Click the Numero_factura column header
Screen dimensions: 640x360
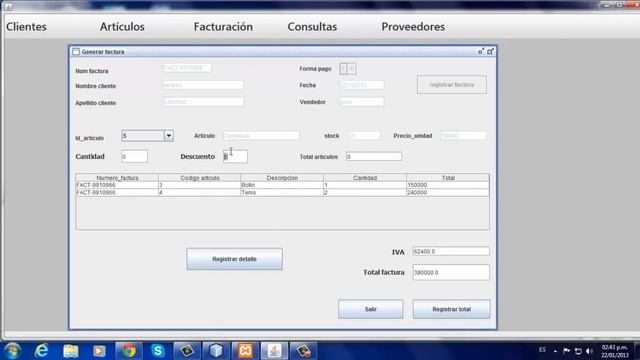117,178
